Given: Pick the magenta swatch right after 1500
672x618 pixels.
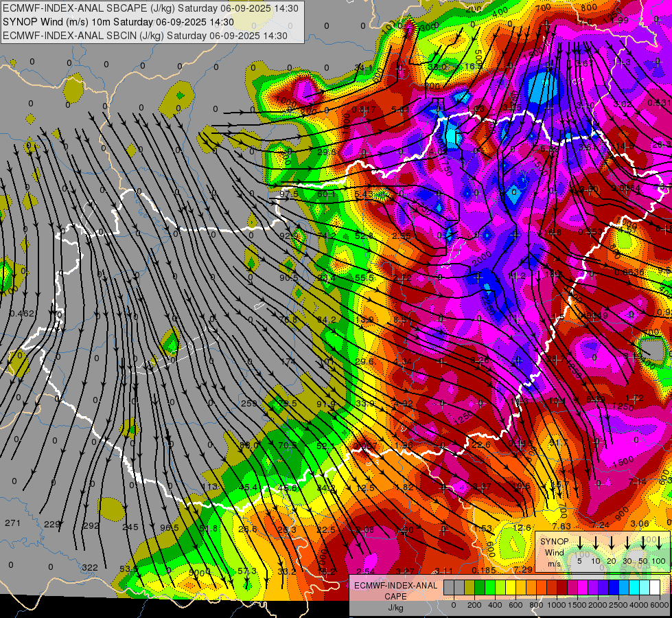Looking at the screenshot, I should pos(583,587).
